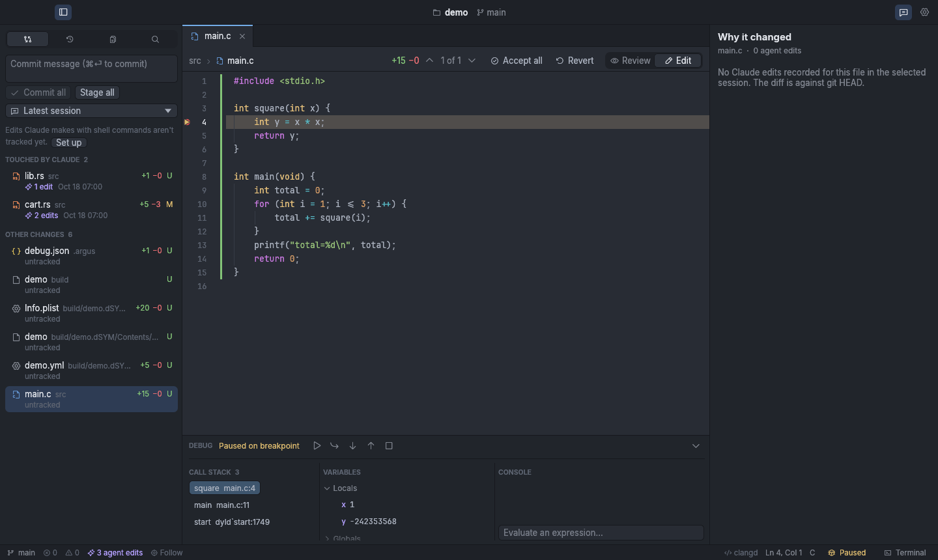Click the main branch in title bar
This screenshot has width=938, height=560.
coord(491,12)
